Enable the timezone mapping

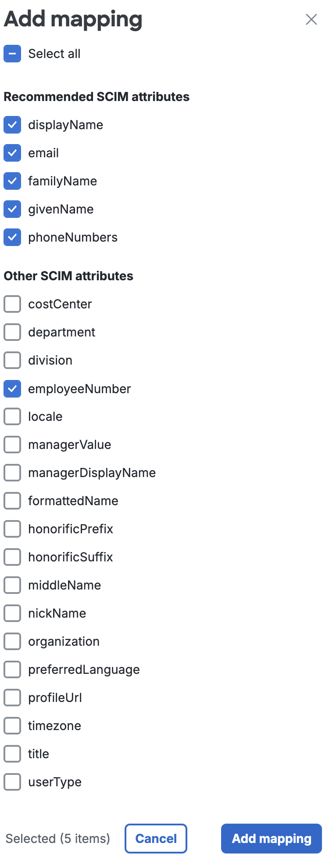tap(12, 726)
